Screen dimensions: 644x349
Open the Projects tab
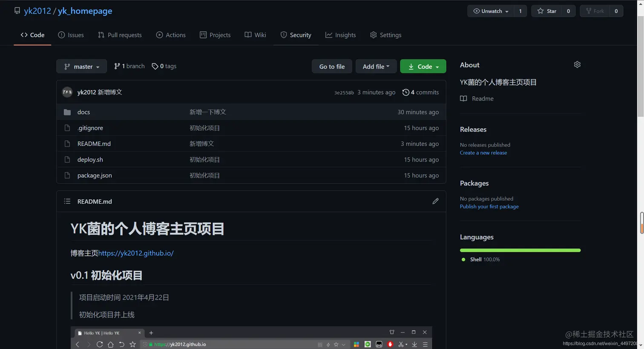pyautogui.click(x=215, y=35)
